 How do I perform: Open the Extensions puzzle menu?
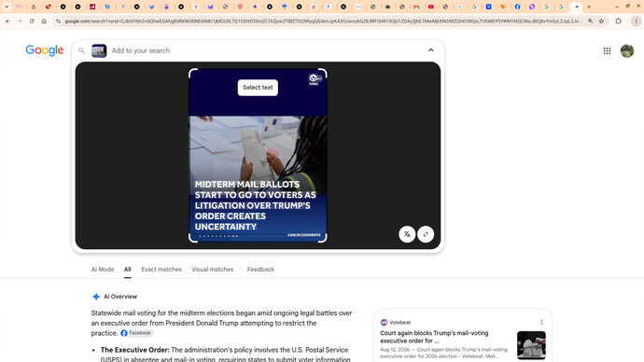[x=618, y=21]
